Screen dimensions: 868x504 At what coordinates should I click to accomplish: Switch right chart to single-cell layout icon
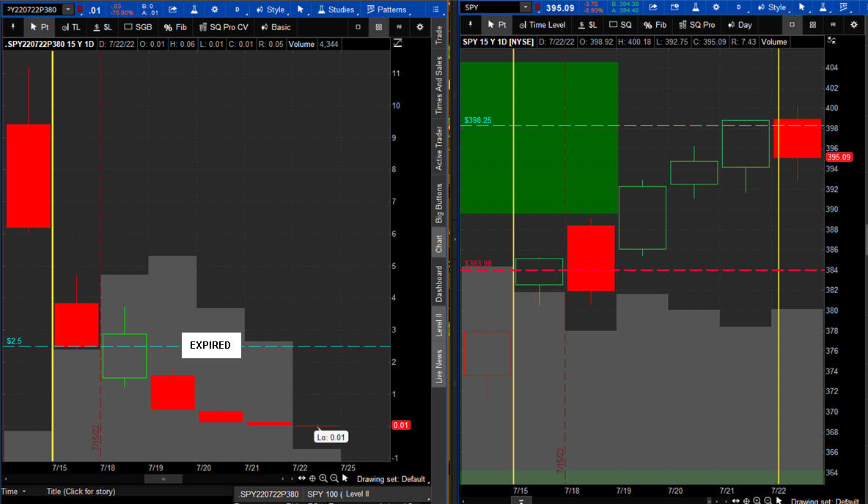coord(792,24)
